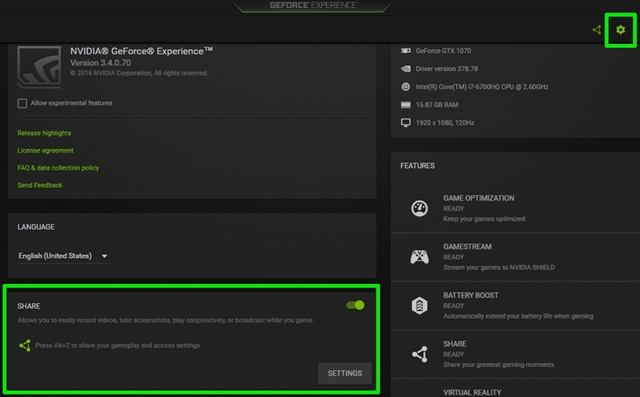Open the Release highlights link
The image size is (640, 397).
[44, 133]
